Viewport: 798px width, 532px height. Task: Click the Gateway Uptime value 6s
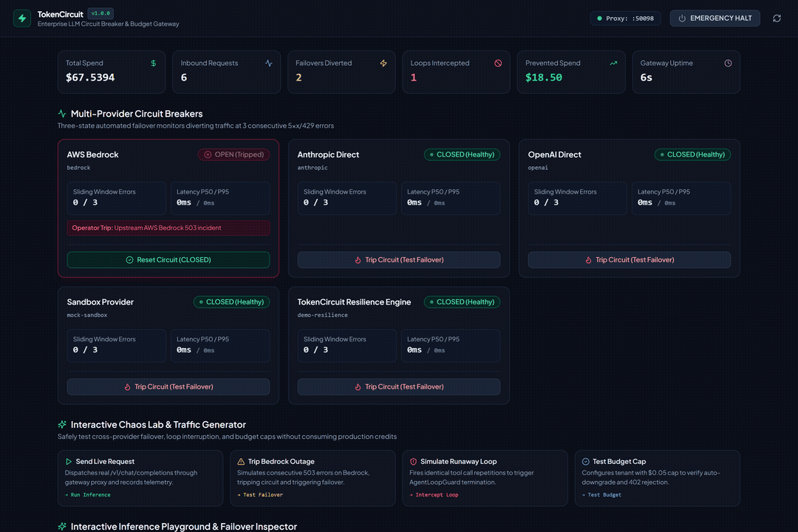click(x=647, y=78)
